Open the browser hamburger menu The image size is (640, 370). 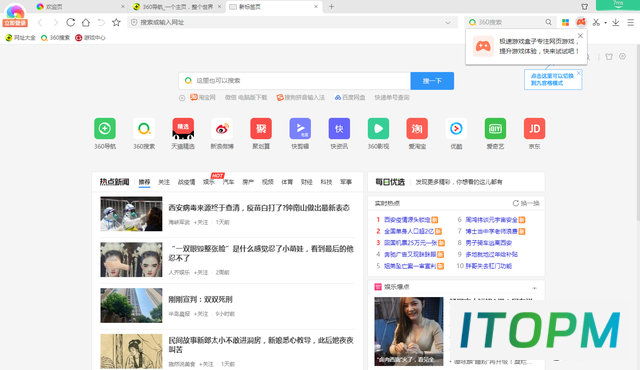click(x=631, y=22)
